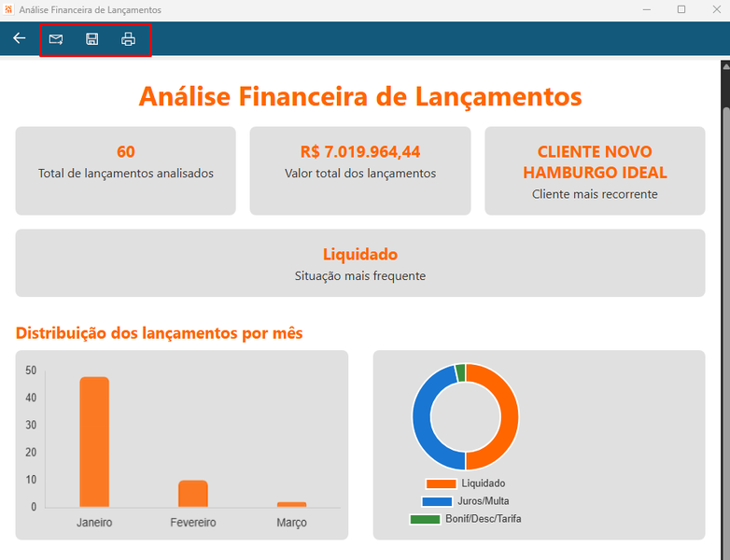Image resolution: width=730 pixels, height=560 pixels.
Task: Click the Juros/Multa blue legend swatch
Action: click(437, 501)
